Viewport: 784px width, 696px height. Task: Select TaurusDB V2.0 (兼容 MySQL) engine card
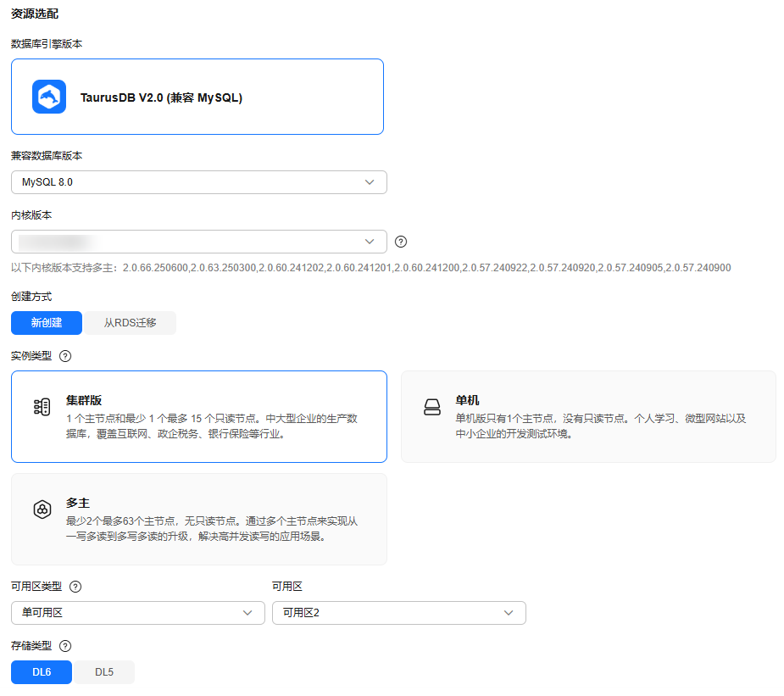(197, 97)
